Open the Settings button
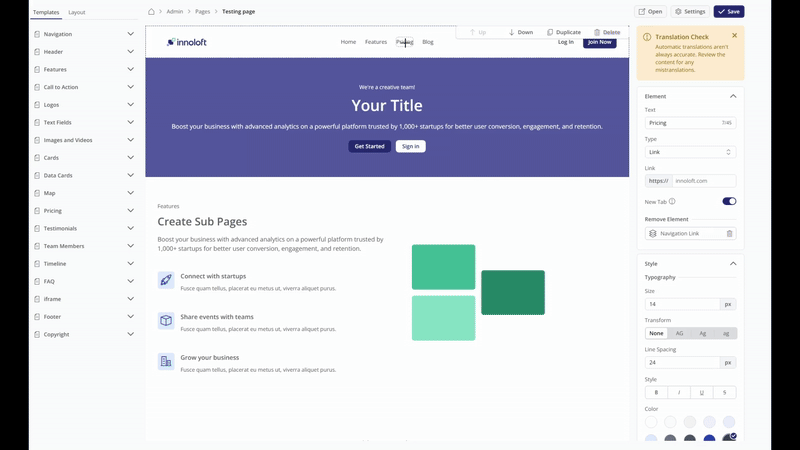 click(690, 12)
